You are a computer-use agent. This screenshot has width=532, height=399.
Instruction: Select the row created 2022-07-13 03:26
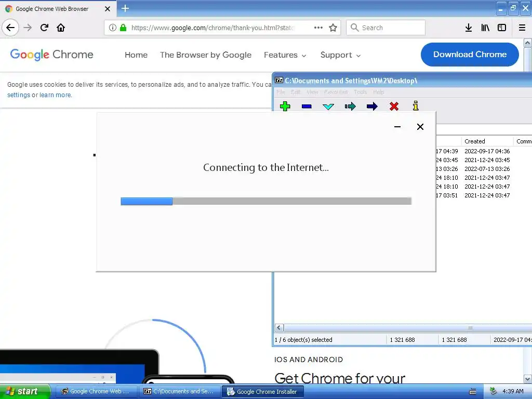point(484,169)
